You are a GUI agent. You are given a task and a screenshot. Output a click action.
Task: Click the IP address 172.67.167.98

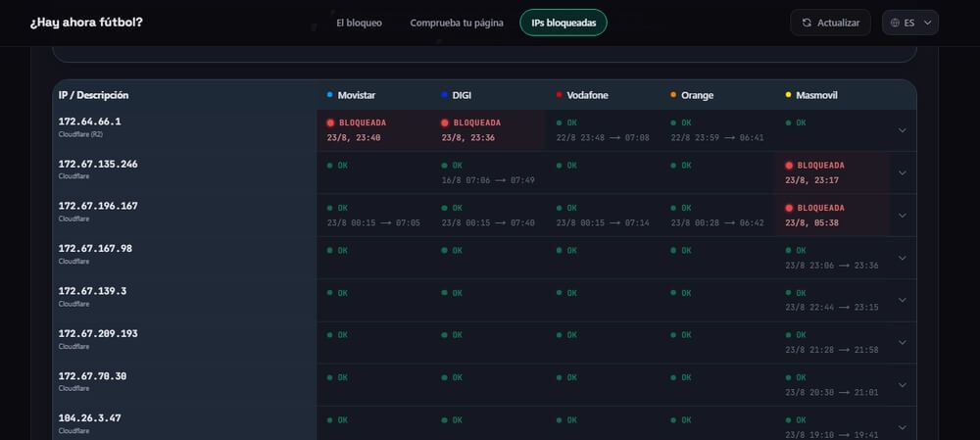point(96,248)
